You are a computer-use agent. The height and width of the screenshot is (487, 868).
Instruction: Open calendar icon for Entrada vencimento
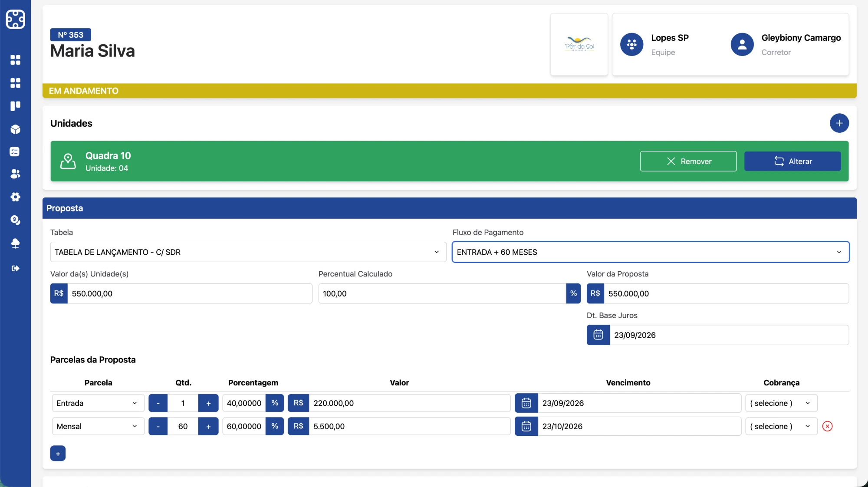[x=526, y=403]
